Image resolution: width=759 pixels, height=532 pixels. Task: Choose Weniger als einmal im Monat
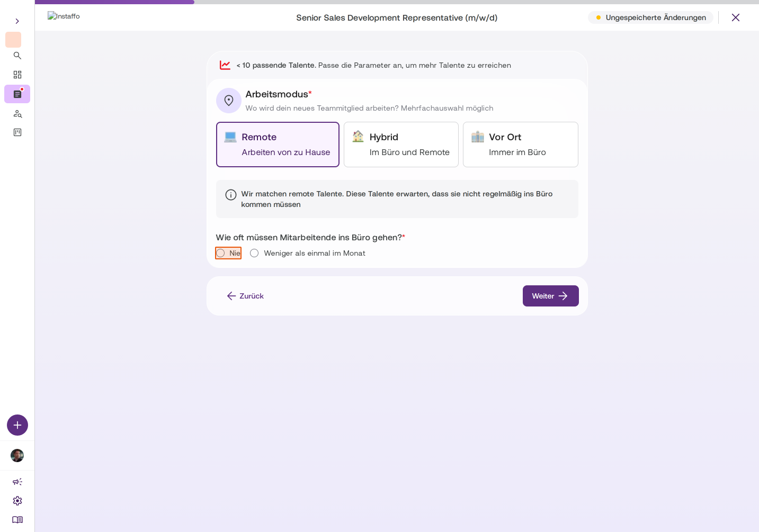308,253
